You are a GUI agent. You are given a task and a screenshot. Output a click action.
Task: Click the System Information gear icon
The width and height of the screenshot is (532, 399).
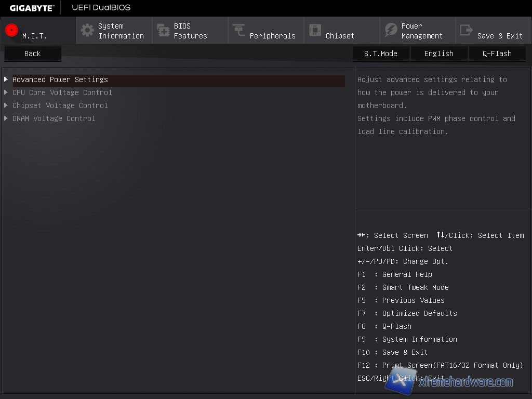click(x=87, y=30)
